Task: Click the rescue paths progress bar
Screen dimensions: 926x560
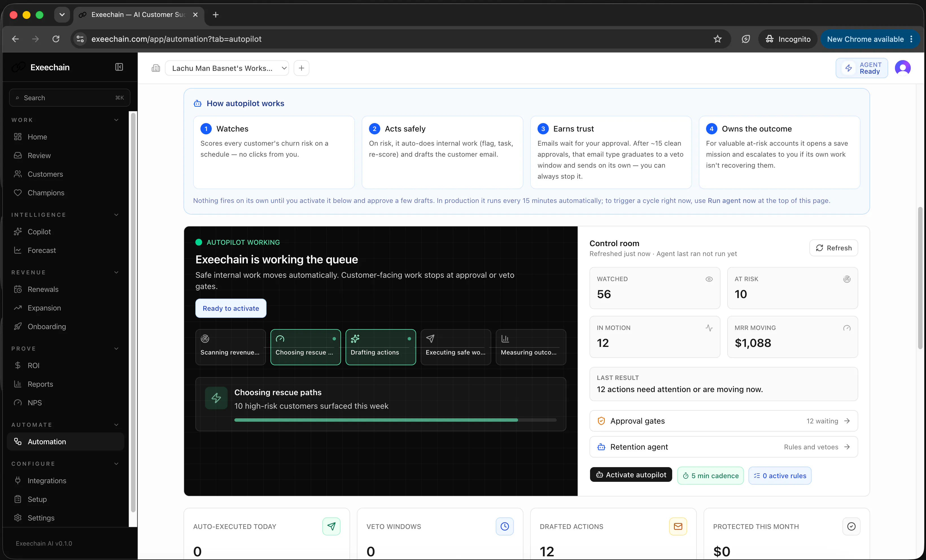Action: pyautogui.click(x=395, y=420)
